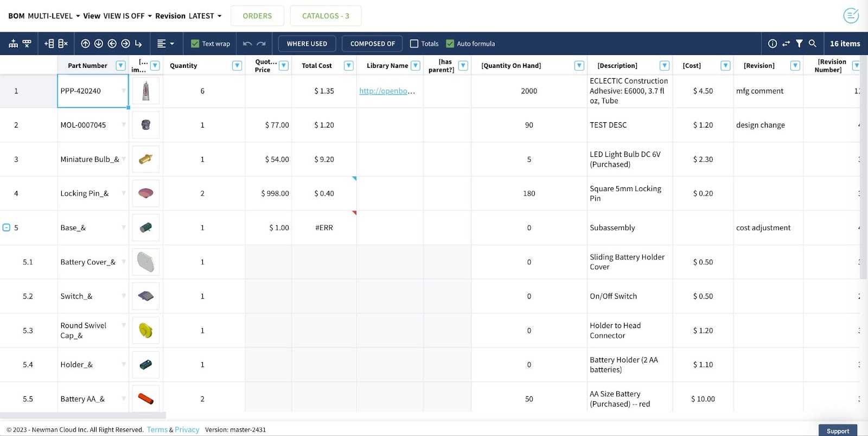Screen dimensions: 868x436
Task: Click the swap arrows icon
Action: [x=786, y=43]
